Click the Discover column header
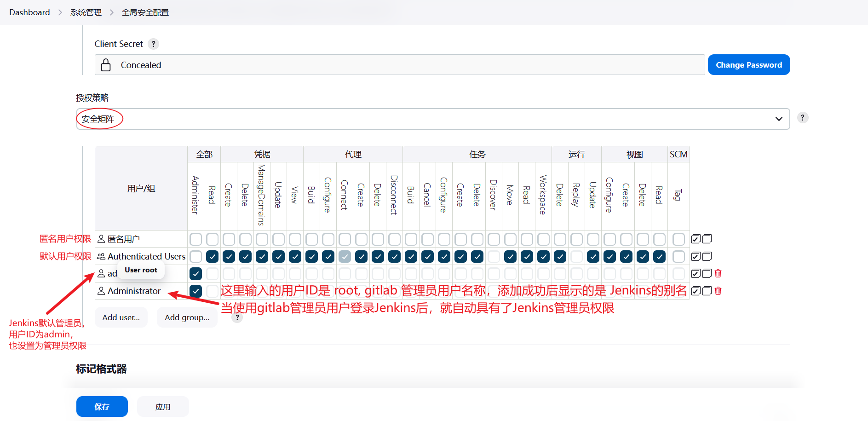The image size is (868, 421). click(494, 195)
